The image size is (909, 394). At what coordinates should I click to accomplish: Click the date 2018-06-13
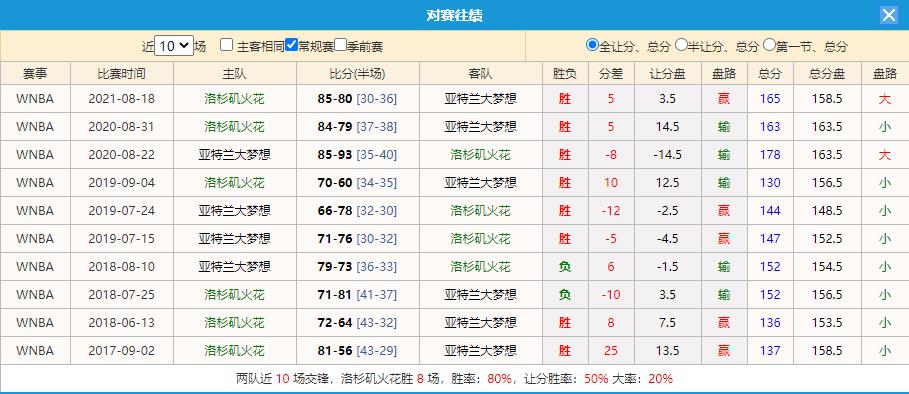[x=122, y=322]
